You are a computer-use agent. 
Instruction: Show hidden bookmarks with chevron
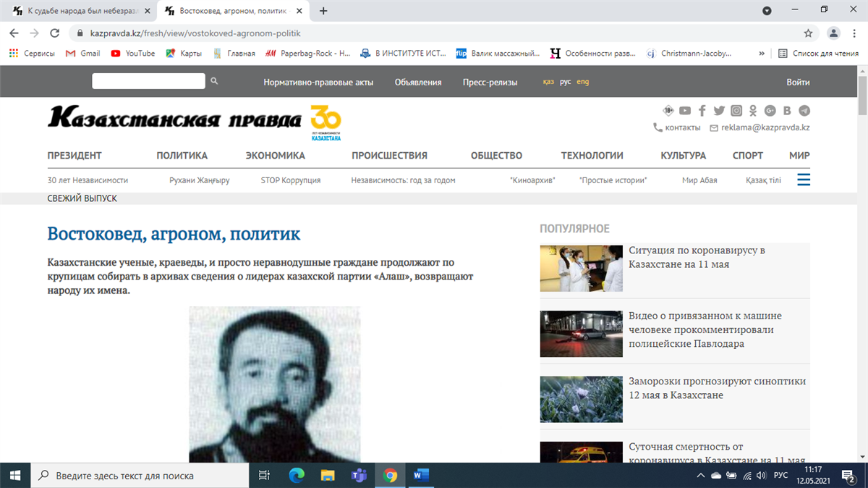(x=761, y=53)
